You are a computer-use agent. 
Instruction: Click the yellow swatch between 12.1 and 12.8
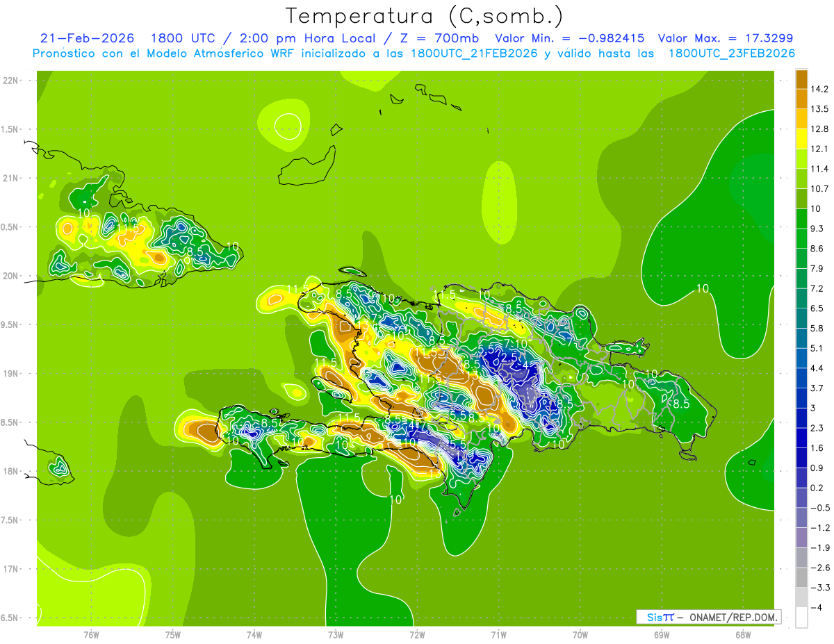(x=801, y=139)
